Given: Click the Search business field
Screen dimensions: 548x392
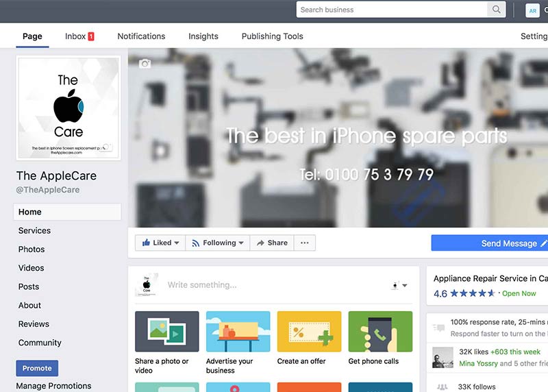Looking at the screenshot, I should 392,10.
